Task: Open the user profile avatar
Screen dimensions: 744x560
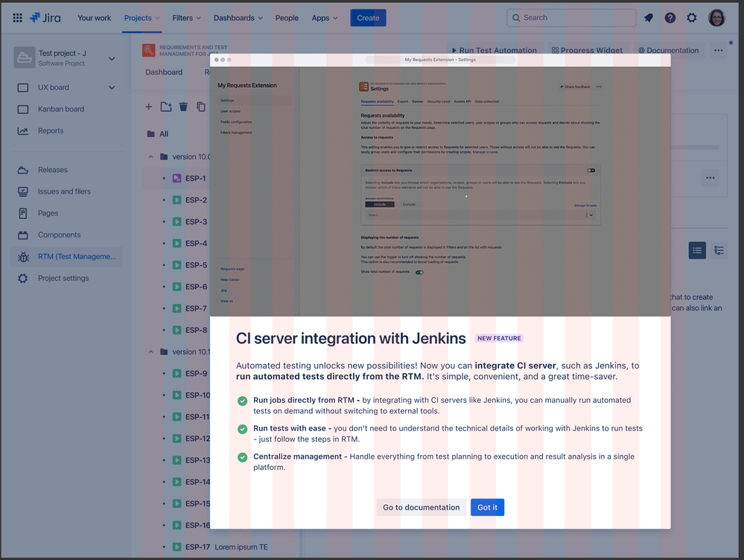Action: click(x=716, y=18)
